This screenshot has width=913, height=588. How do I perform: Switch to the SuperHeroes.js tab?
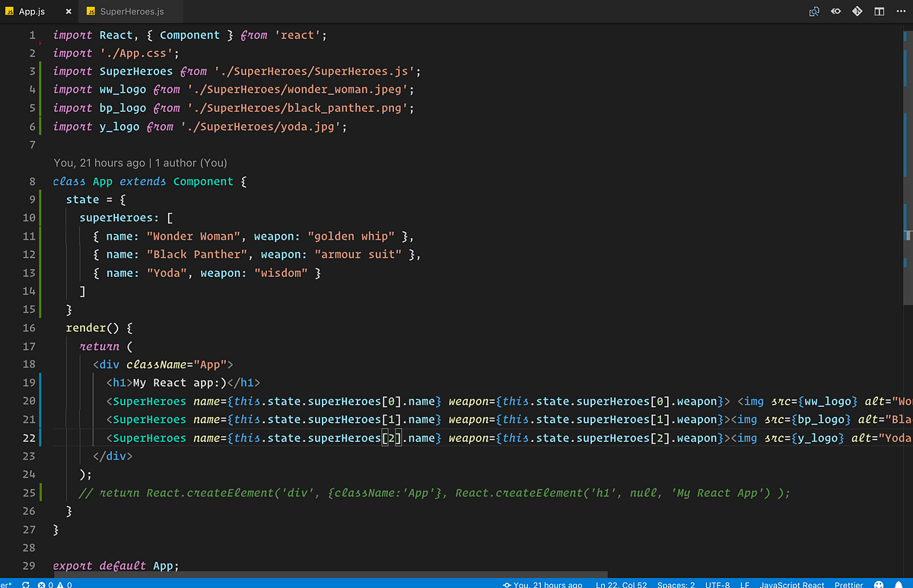[x=131, y=11]
